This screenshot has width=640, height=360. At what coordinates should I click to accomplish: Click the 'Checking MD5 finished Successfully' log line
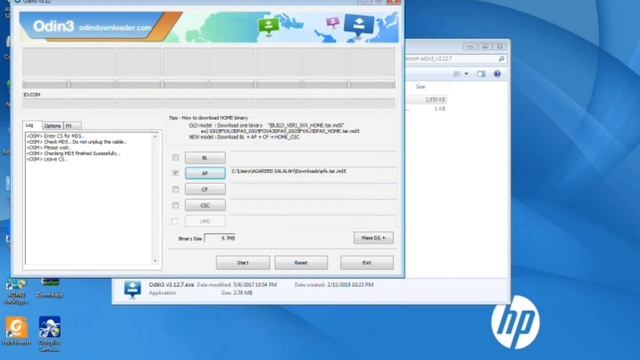(73, 153)
